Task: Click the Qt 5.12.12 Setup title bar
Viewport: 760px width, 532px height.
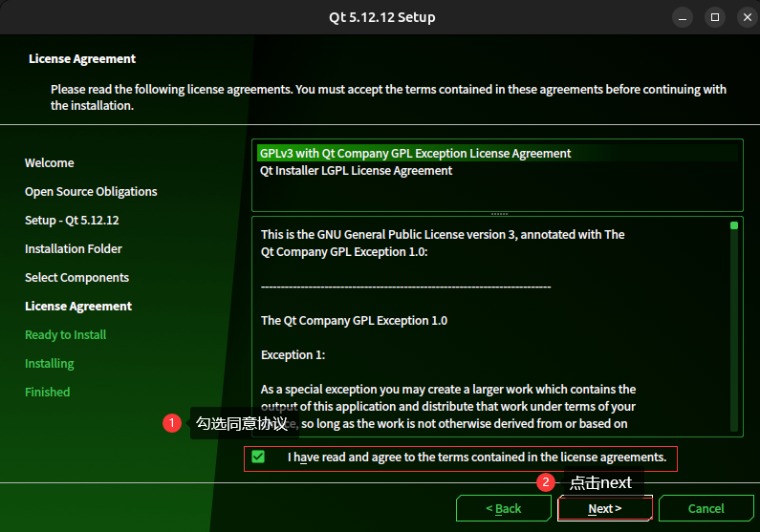Action: point(382,17)
